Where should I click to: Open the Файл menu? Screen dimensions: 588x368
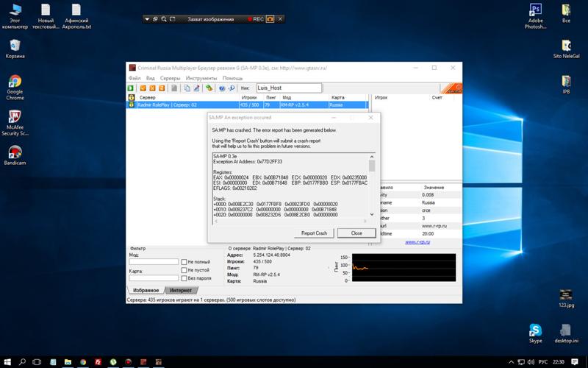pos(135,78)
